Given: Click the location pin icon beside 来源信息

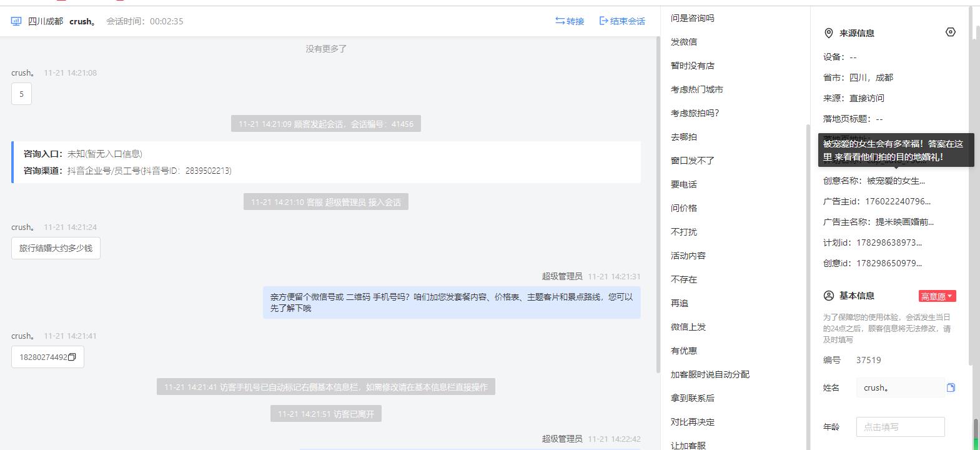Looking at the screenshot, I should 829,33.
